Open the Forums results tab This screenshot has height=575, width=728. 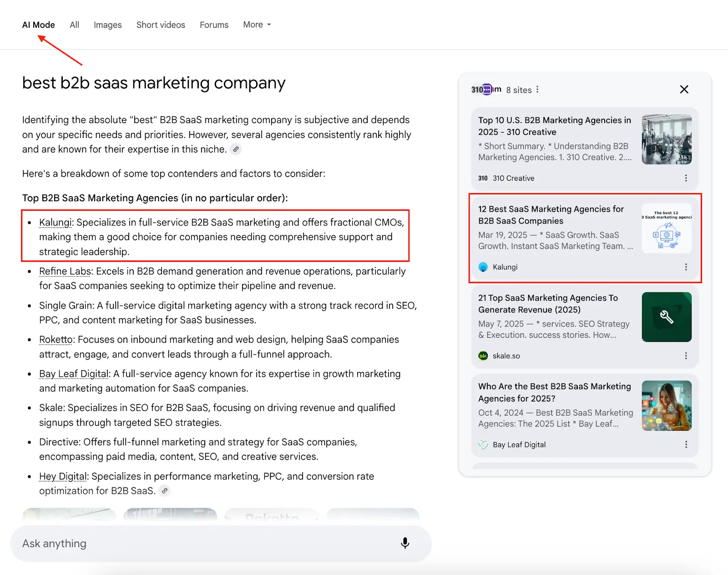[x=214, y=25]
